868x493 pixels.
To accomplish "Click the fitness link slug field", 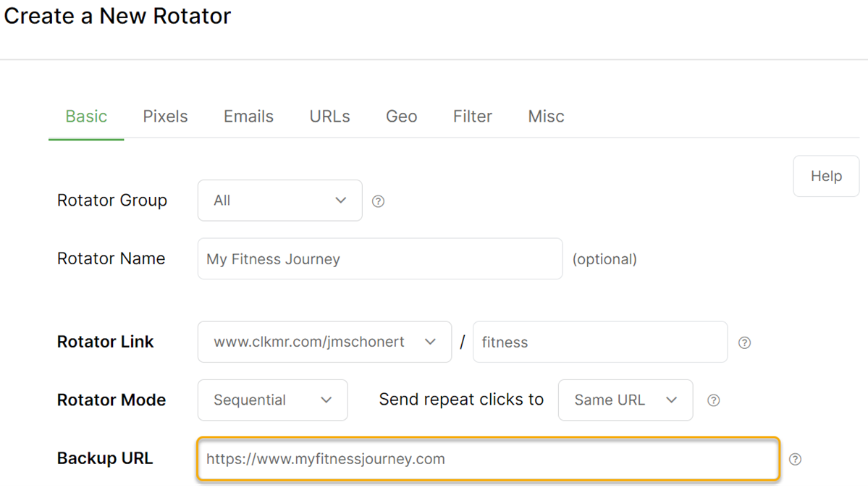I will pyautogui.click(x=599, y=342).
